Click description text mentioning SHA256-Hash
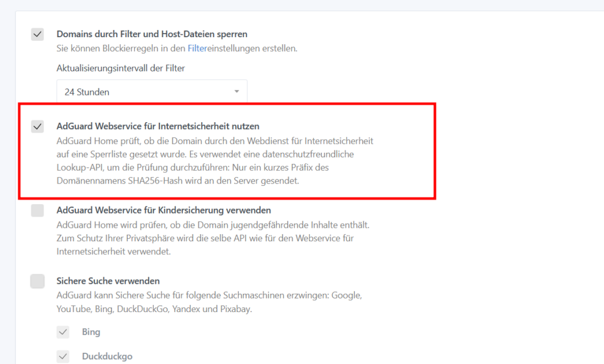This screenshot has height=364, width=604. pyautogui.click(x=215, y=160)
